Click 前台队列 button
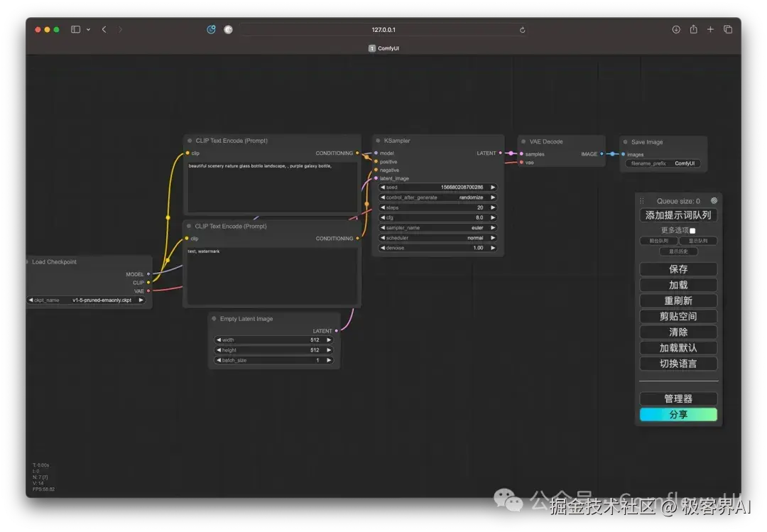The width and height of the screenshot is (767, 532). pos(658,241)
